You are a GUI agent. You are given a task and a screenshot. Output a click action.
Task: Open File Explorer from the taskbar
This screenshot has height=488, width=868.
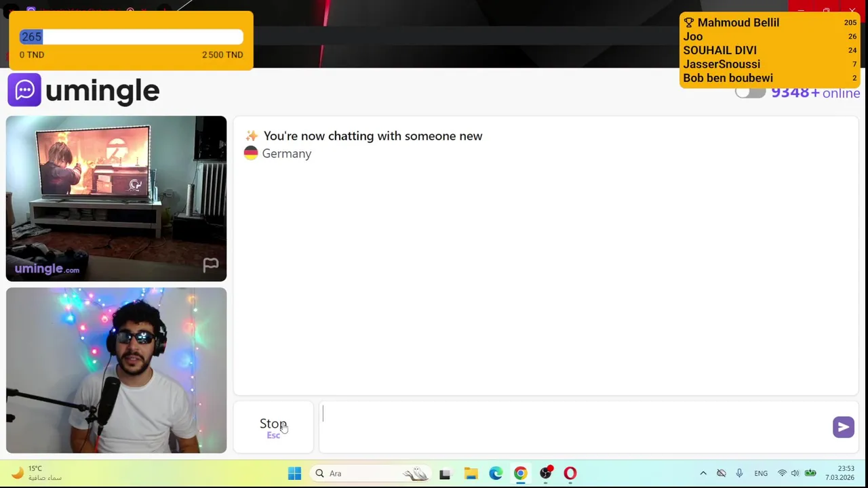click(471, 473)
